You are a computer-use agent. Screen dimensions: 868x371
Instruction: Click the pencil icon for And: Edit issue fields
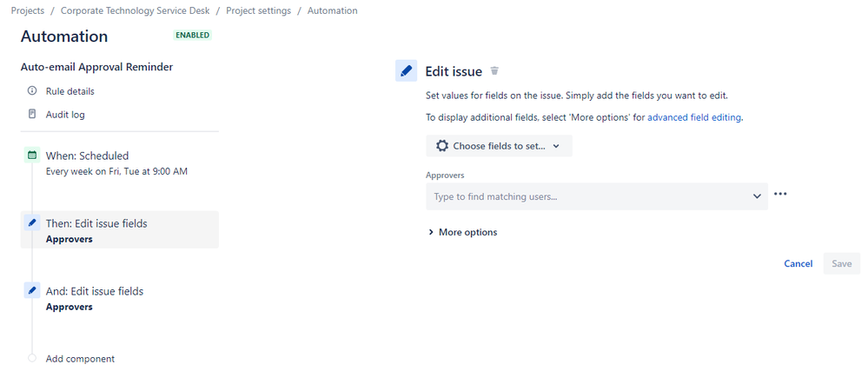tap(32, 290)
